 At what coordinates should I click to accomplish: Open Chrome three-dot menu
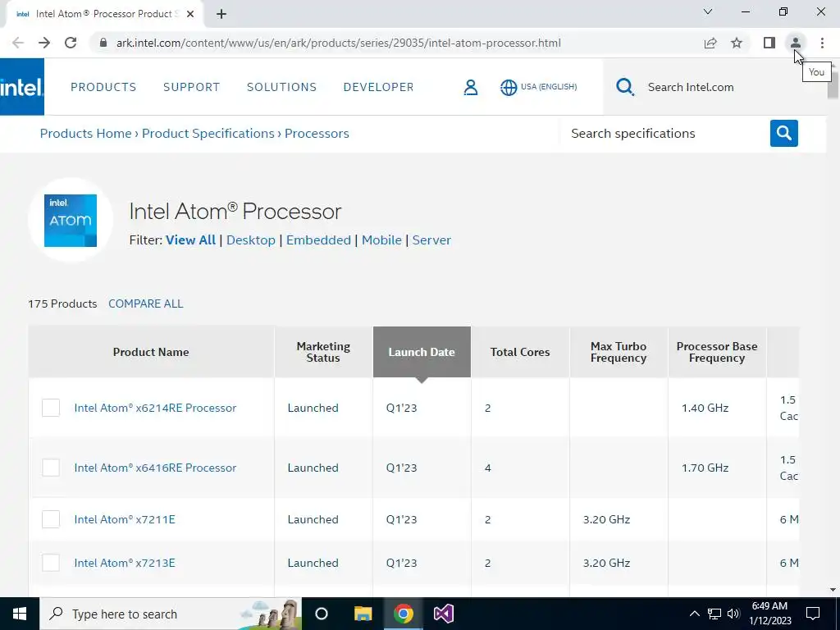(x=822, y=43)
